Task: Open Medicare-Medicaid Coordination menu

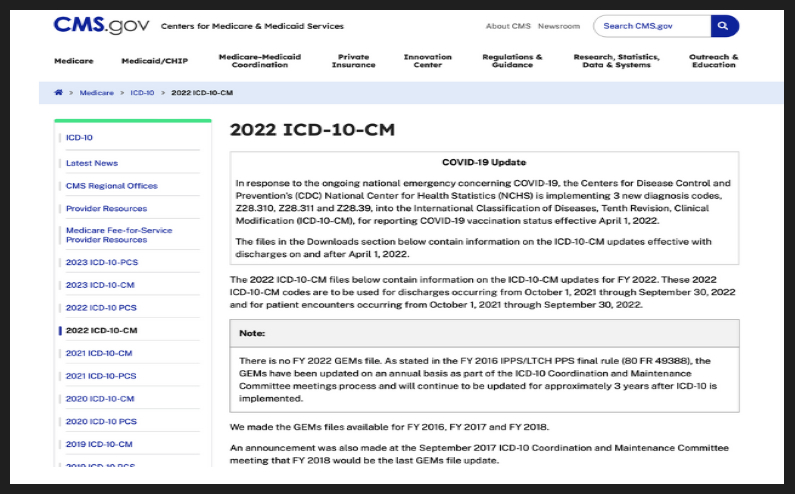Action: coord(260,61)
